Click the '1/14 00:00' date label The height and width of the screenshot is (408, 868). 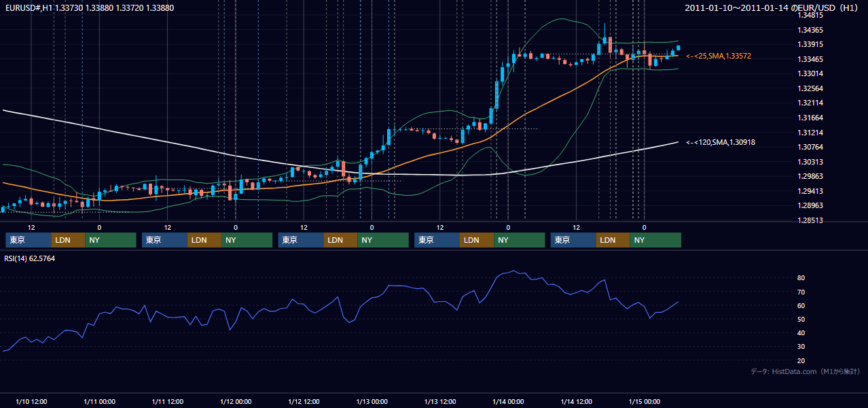[508, 401]
